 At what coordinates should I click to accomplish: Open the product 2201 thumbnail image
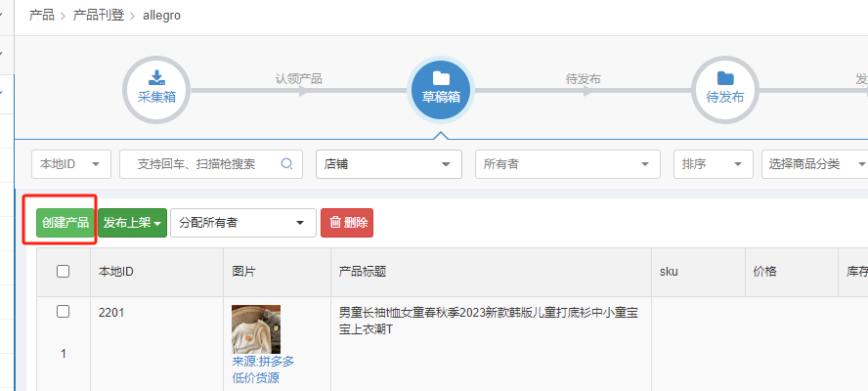pyautogui.click(x=256, y=329)
